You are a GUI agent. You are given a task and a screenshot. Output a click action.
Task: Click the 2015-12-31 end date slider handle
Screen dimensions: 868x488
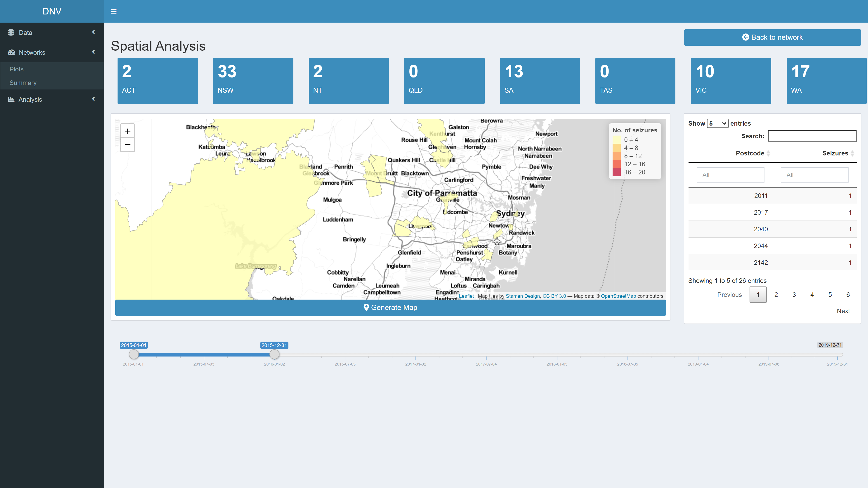274,354
